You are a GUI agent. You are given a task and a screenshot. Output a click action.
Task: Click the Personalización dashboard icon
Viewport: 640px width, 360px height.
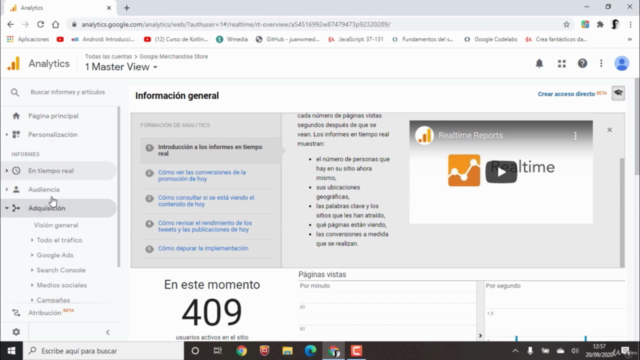(x=16, y=135)
